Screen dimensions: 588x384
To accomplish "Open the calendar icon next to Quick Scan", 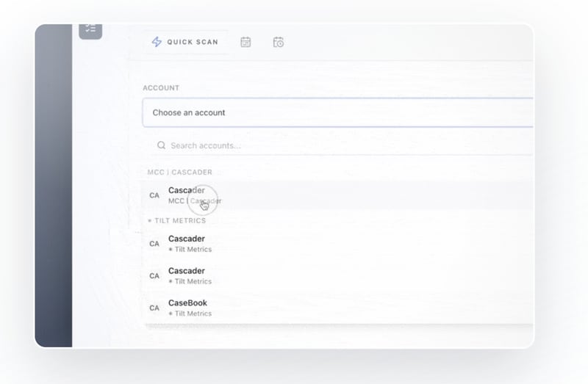I will 245,42.
